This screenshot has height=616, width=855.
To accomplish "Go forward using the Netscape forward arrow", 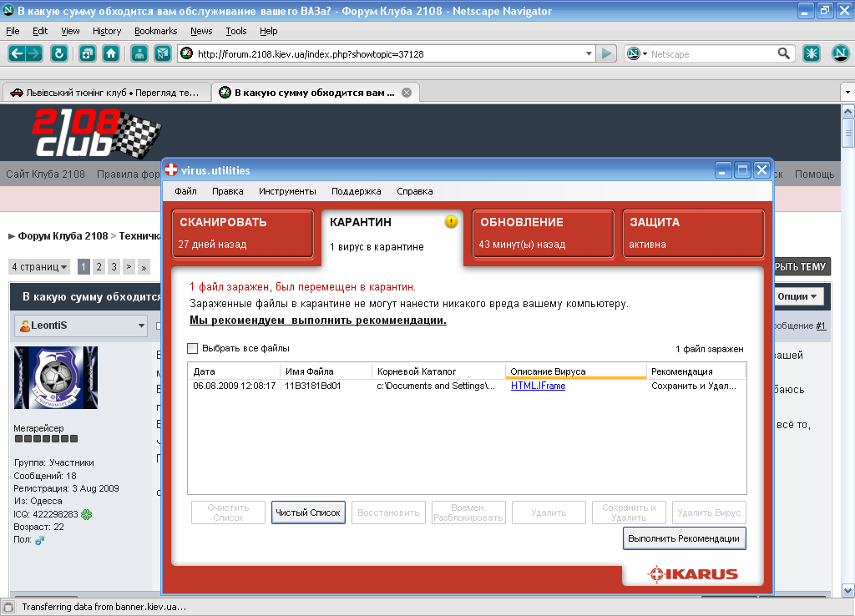I will pyautogui.click(x=33, y=53).
